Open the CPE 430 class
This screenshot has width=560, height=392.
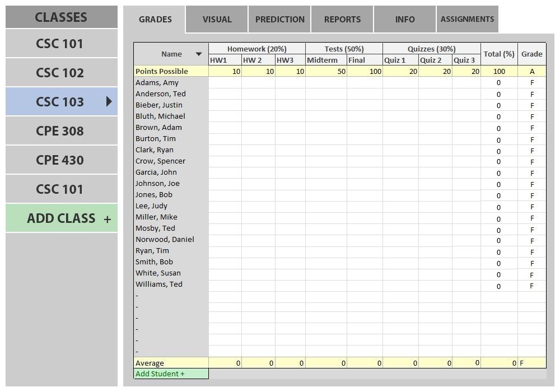click(60, 160)
